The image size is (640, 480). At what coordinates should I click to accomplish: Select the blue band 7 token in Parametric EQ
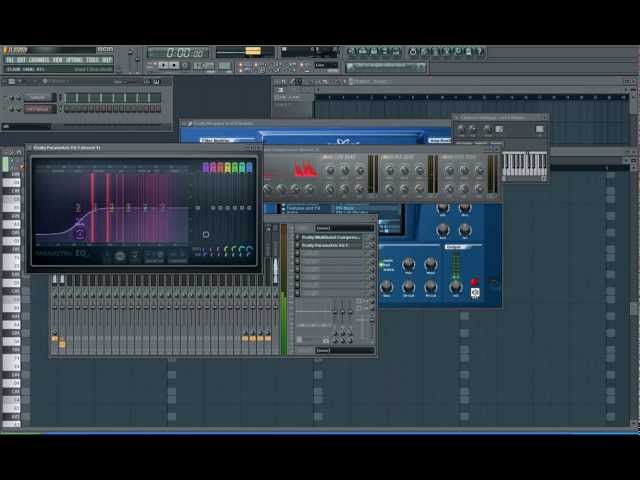(249, 167)
